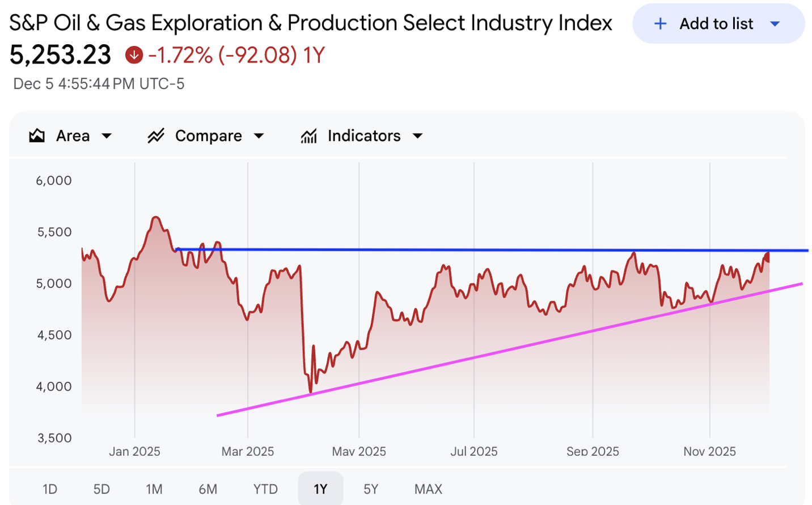Switch to the 5Y time range
The width and height of the screenshot is (812, 505).
(371, 489)
